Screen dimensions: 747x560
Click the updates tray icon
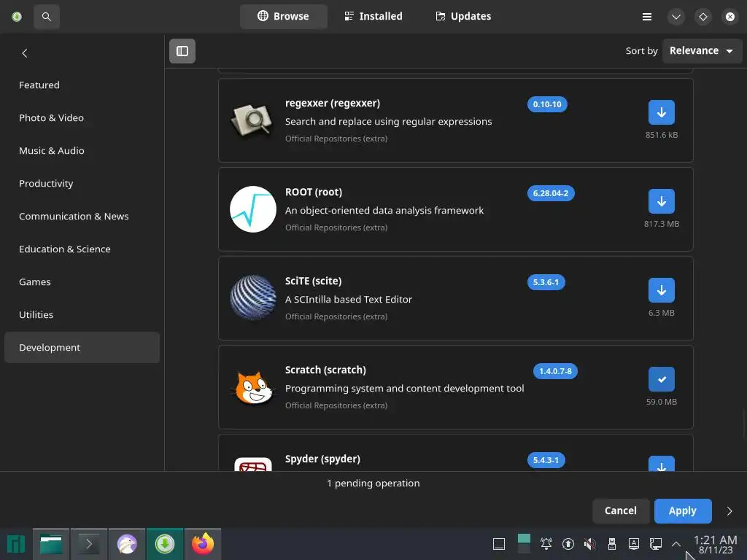point(568,544)
